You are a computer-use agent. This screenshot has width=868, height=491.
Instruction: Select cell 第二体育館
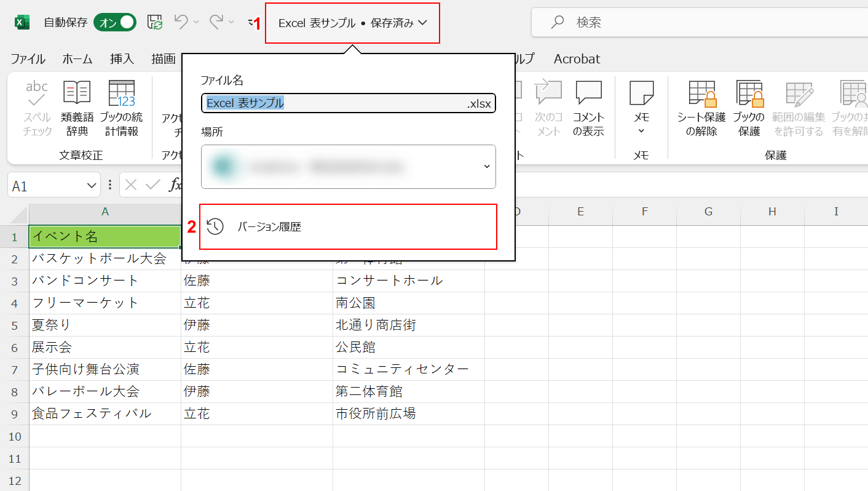coord(409,391)
